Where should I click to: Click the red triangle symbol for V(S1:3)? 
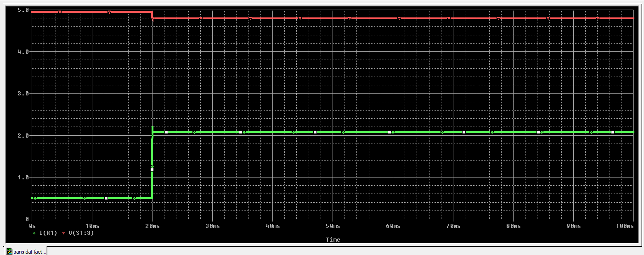coord(63,233)
